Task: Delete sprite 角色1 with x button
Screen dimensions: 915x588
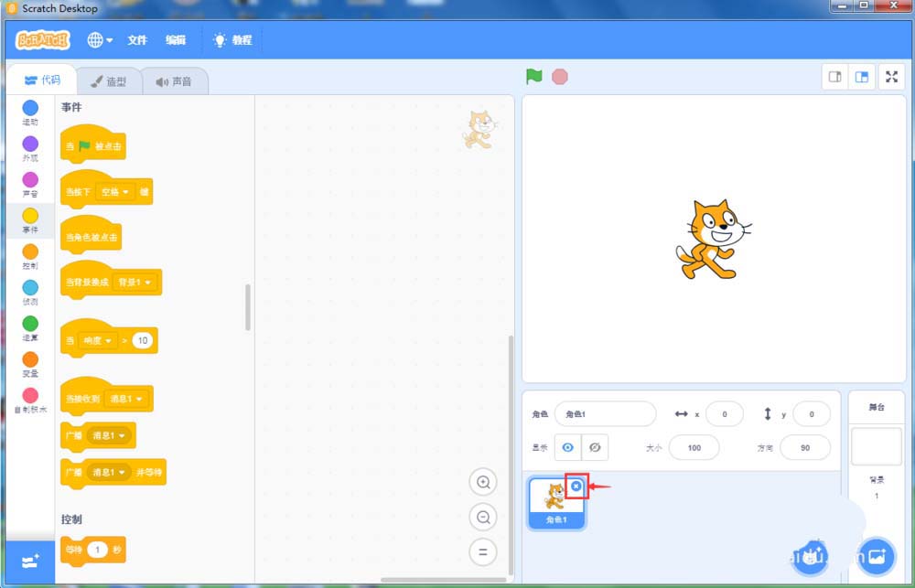Action: [576, 486]
